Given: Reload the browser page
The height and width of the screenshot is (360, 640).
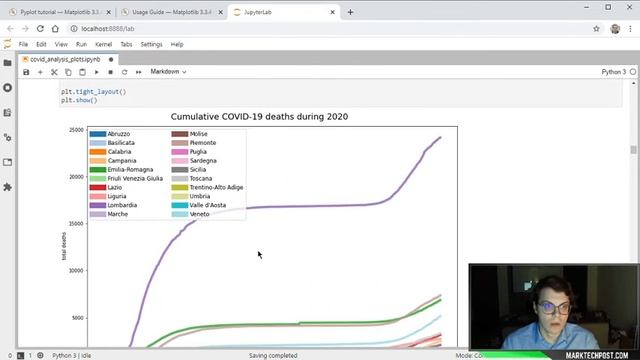Looking at the screenshot, I should (40, 29).
